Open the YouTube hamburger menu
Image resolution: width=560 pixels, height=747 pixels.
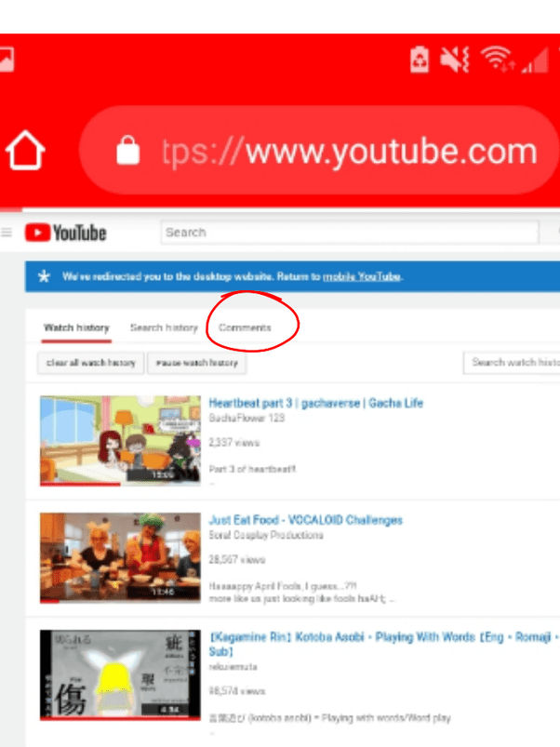pos(7,233)
